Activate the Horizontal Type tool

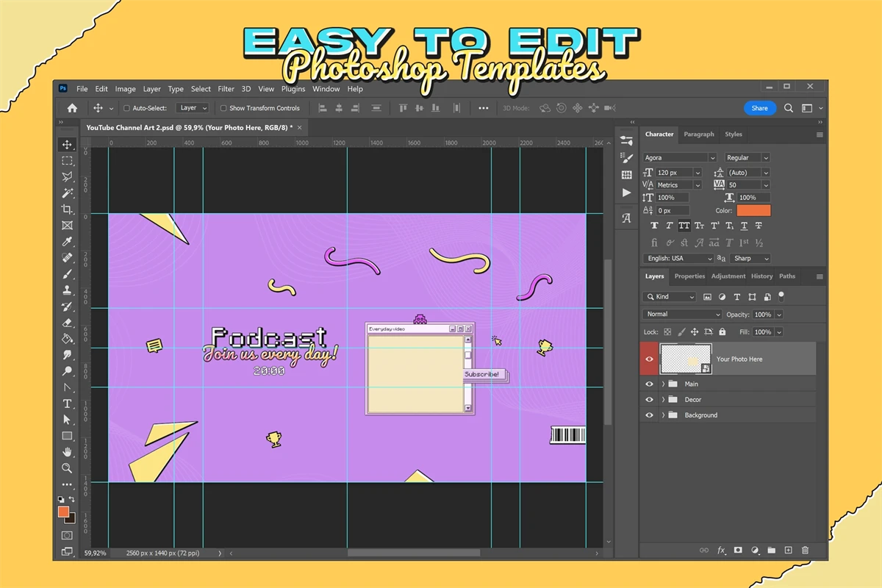(67, 404)
